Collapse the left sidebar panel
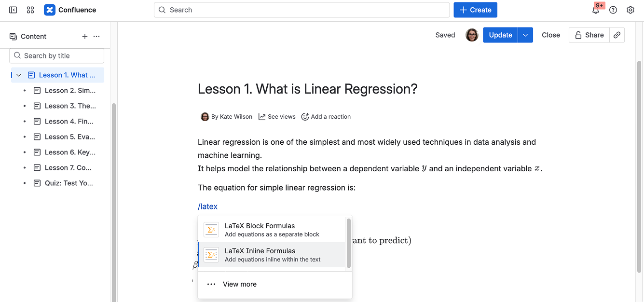Image resolution: width=644 pixels, height=302 pixels. pyautogui.click(x=13, y=10)
